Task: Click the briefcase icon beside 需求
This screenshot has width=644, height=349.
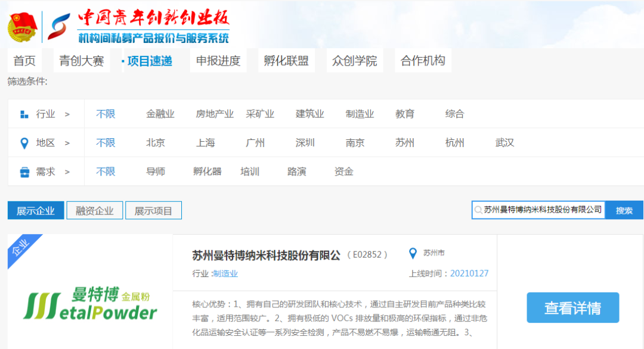Action: click(24, 172)
